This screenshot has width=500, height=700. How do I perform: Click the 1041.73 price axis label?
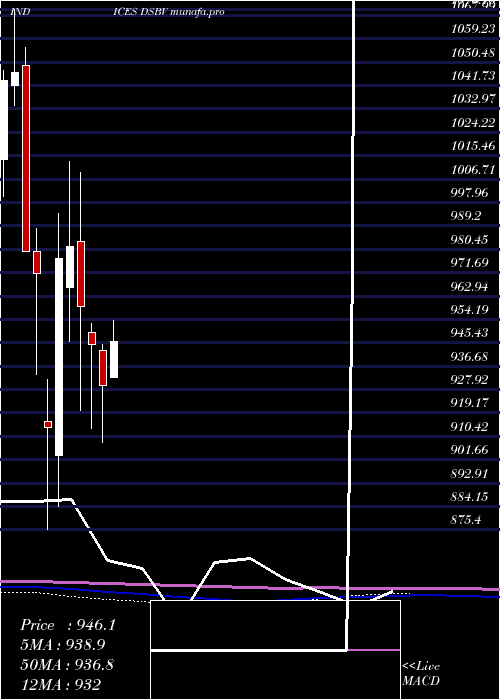tap(473, 76)
